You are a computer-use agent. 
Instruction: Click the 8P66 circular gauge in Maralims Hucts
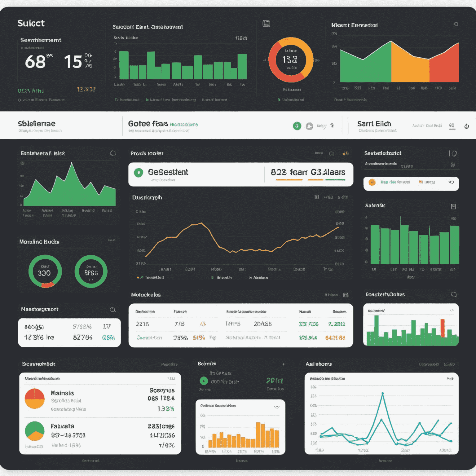coord(91,271)
